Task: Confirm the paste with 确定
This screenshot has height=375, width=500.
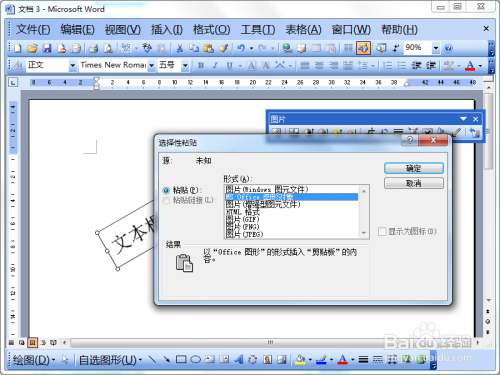Action: click(x=414, y=168)
